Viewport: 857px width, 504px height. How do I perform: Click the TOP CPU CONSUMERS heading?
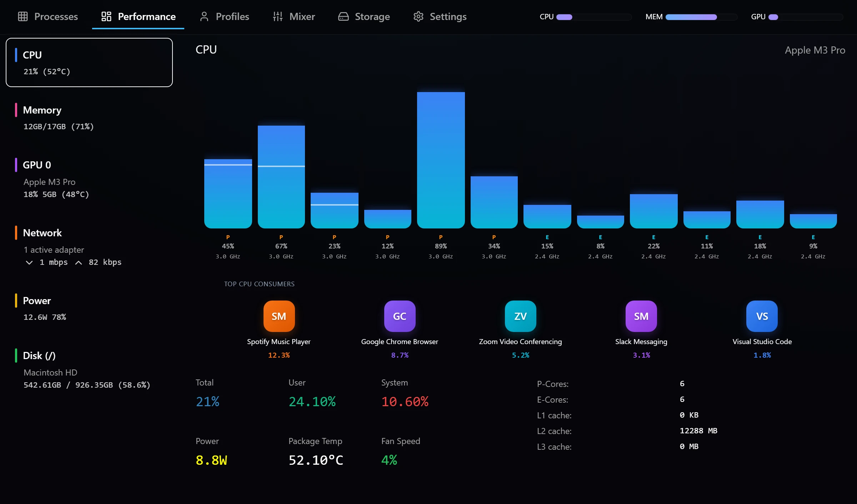[259, 284]
